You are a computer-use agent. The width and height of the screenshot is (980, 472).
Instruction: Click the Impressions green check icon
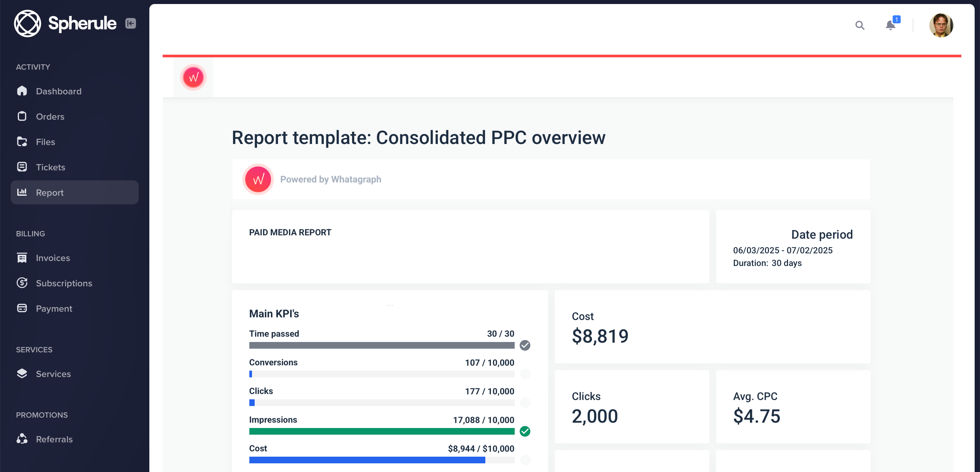tap(525, 431)
